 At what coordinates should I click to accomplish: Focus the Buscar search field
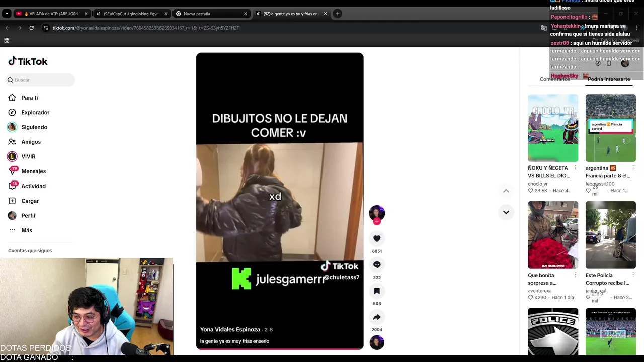tap(41, 80)
